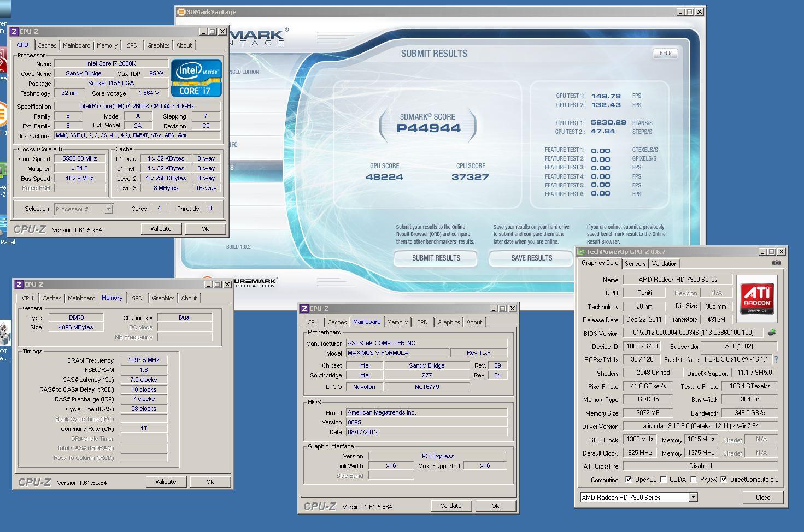The image size is (804, 532).
Task: Open SPD tab in CPU-Z Memory window
Action: coord(137,298)
